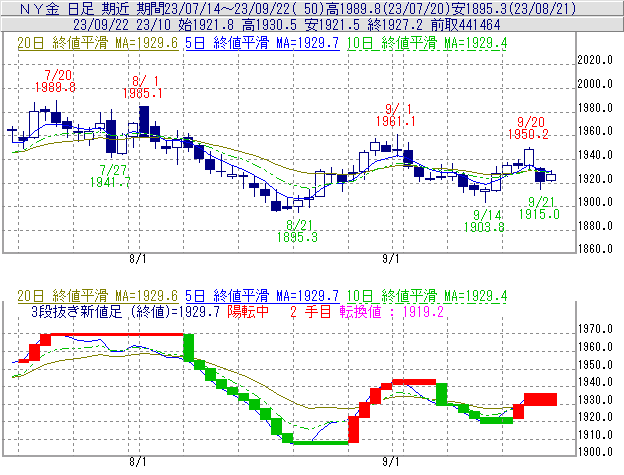Click the 8/1 date on upper chart axis
The height and width of the screenshot is (475, 624).
click(x=138, y=259)
